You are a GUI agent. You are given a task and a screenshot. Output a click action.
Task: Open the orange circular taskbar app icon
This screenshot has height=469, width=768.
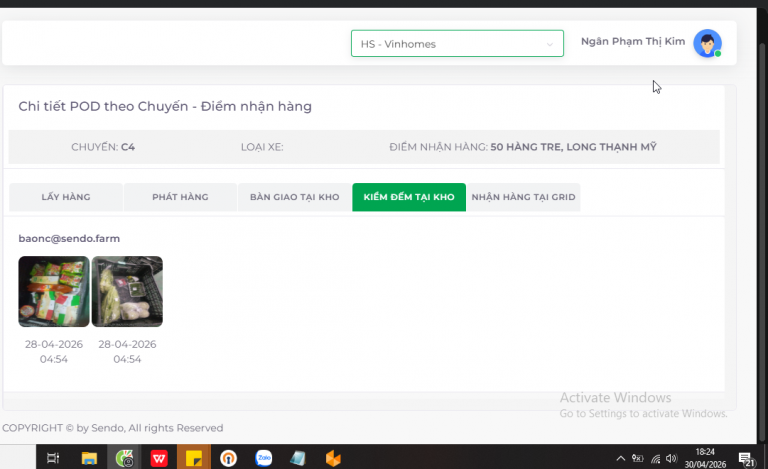coord(228,458)
